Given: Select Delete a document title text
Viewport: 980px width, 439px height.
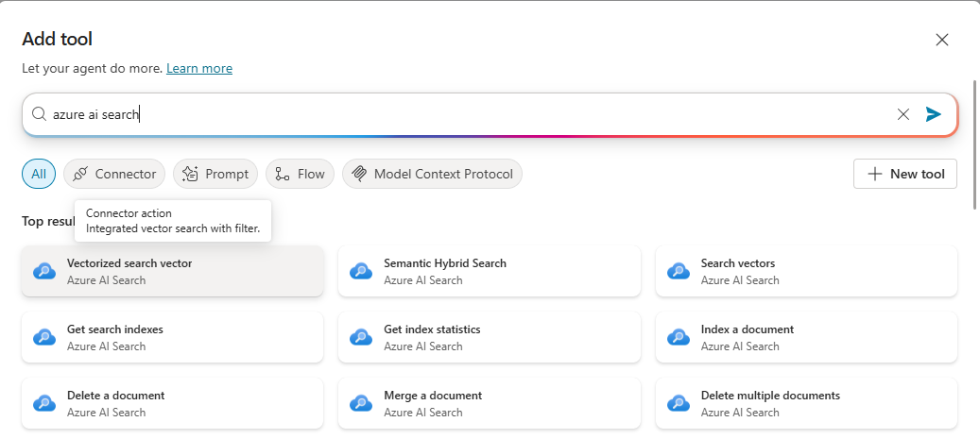Looking at the screenshot, I should click(115, 396).
